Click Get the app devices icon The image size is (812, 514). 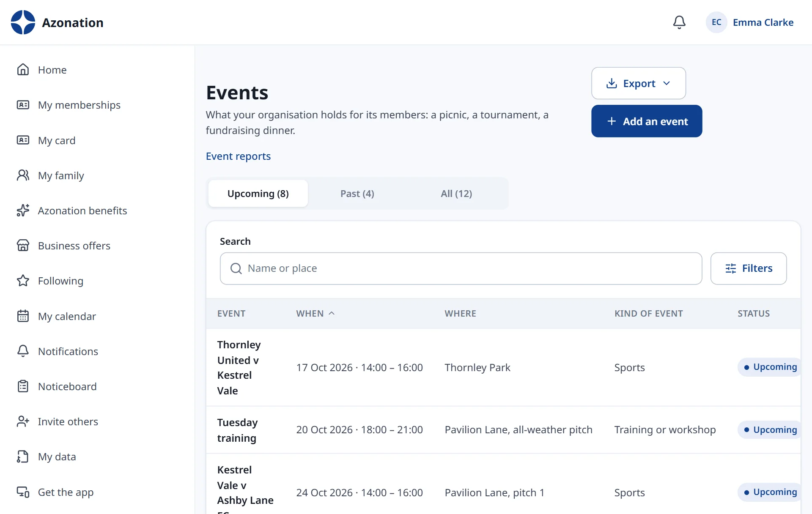click(x=23, y=492)
